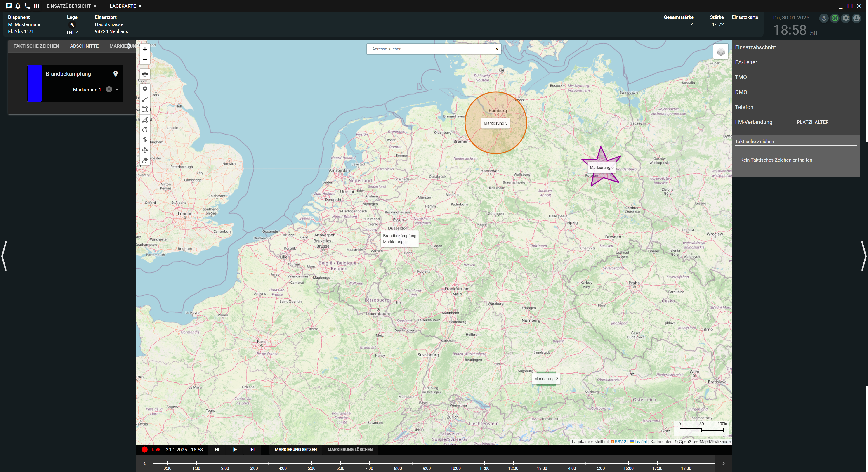Screen dimensions: 868x472
Task: Click Markierung setzen button
Action: (x=295, y=449)
